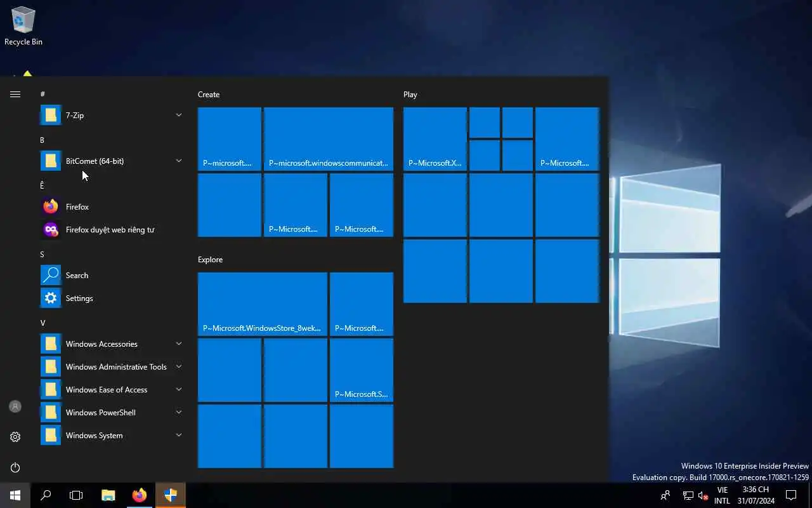Open the network status tray icon
Screen dimensions: 812x508
coord(688,495)
